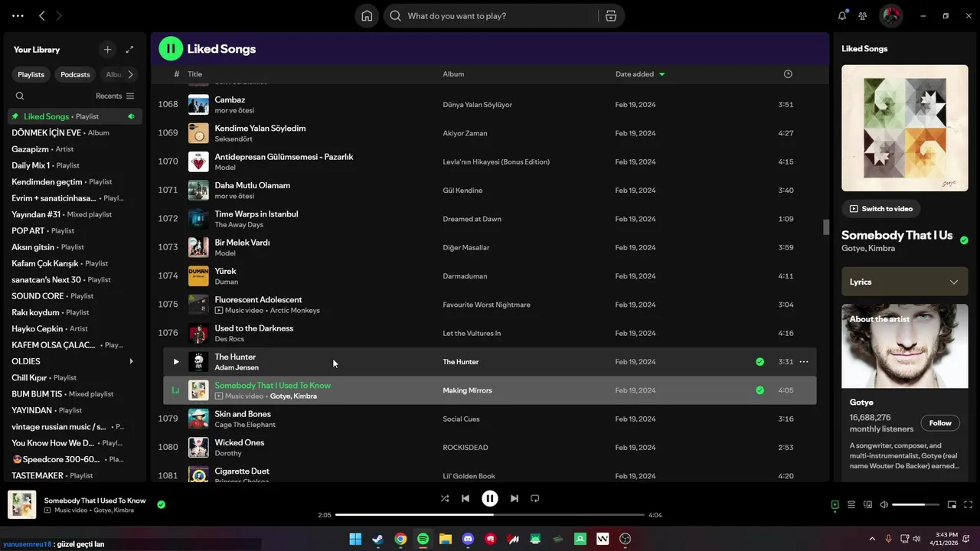
Task: Open OBS Studio from the taskbar
Action: 626,539
